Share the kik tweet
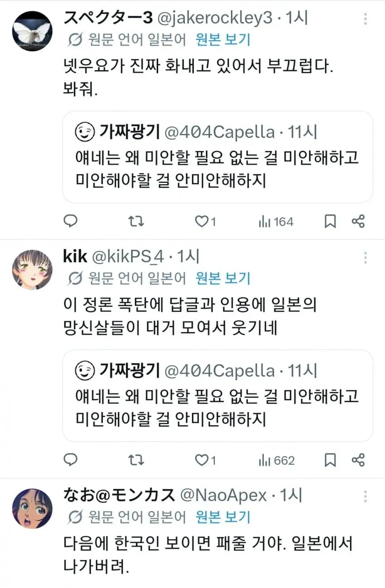385x588 pixels. (x=358, y=460)
